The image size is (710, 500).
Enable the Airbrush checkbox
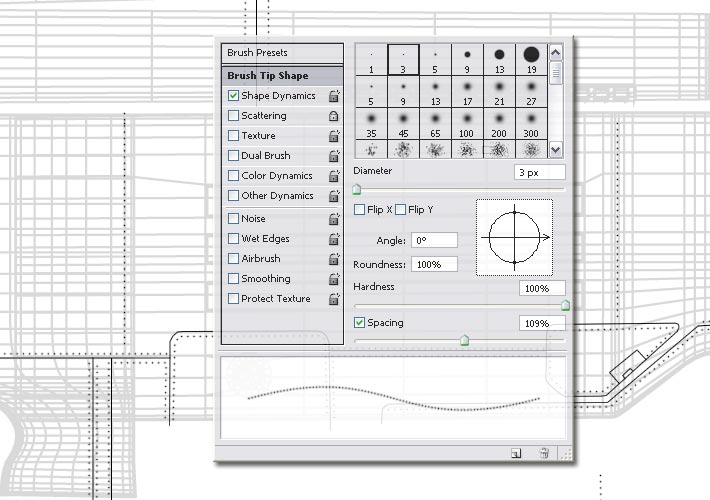coord(233,258)
